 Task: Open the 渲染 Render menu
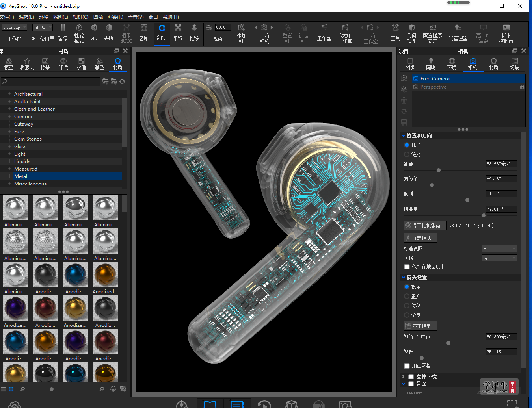(115, 17)
